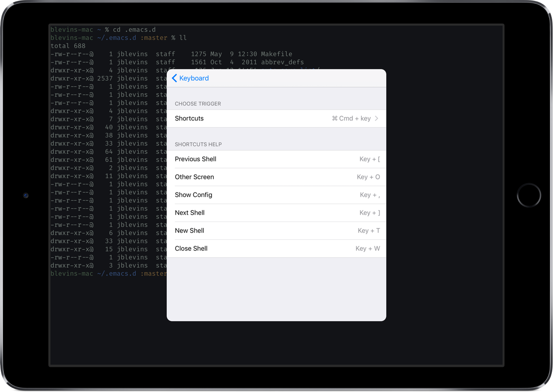Click the SHORTCUTS HELP section header

pos(198,145)
